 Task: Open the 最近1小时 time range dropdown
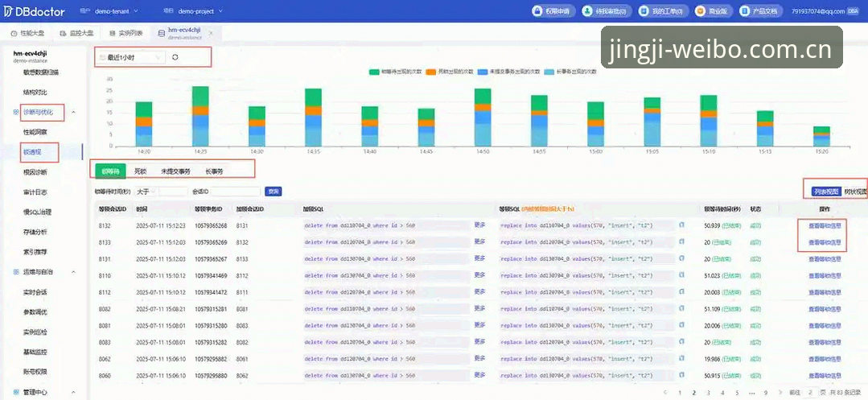130,57
